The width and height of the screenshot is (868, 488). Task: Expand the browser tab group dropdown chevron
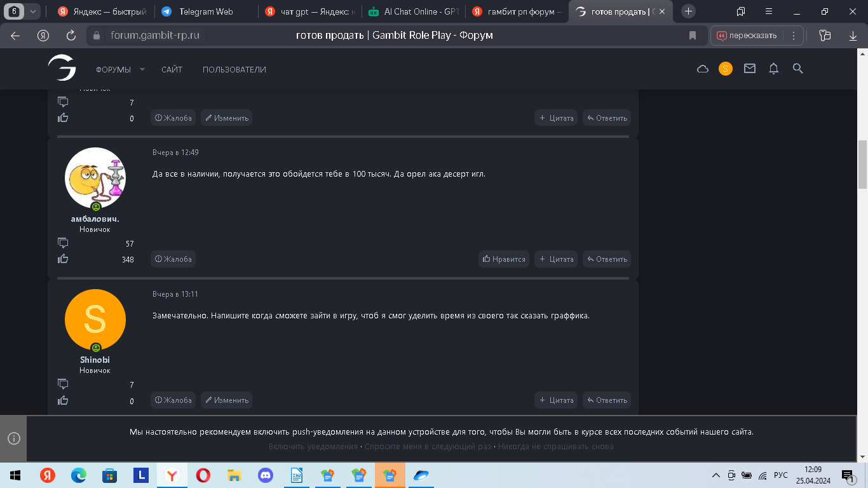pyautogui.click(x=33, y=11)
